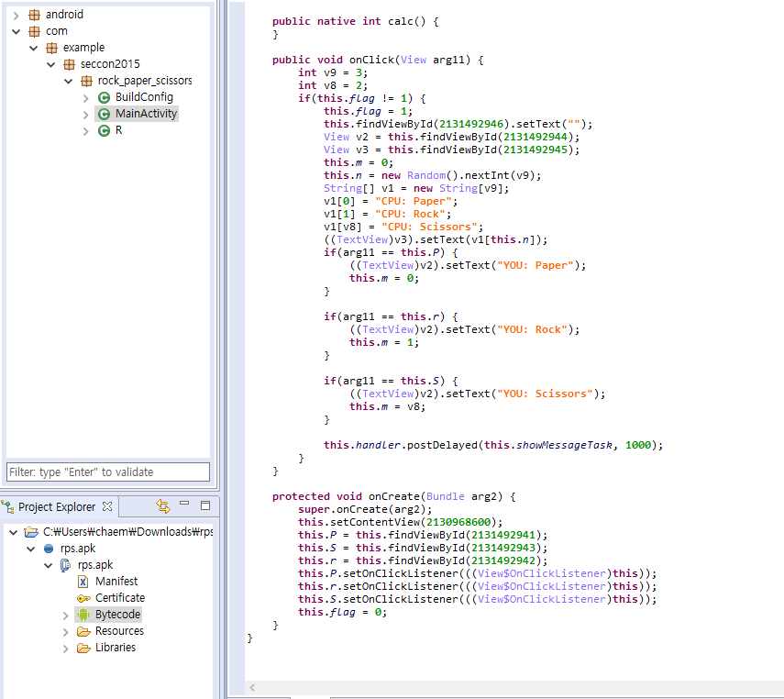Select the seccon2015 package label
784x699 pixels.
pos(110,64)
